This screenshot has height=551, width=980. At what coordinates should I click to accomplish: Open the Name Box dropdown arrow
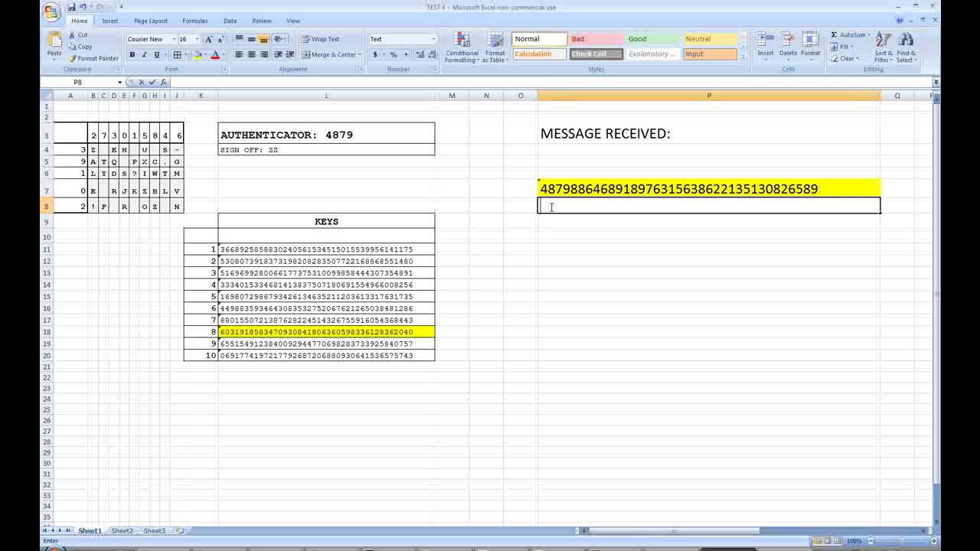pyautogui.click(x=119, y=82)
